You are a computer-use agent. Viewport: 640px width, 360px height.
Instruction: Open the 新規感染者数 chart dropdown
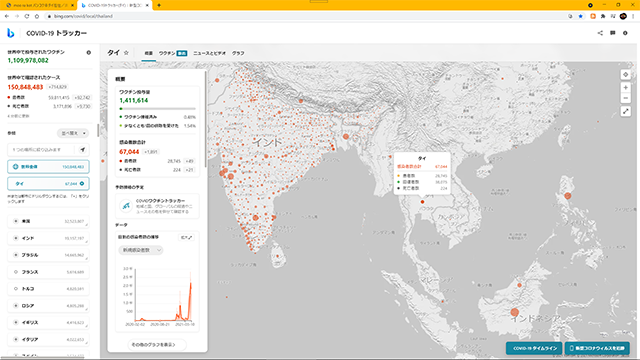(141, 250)
